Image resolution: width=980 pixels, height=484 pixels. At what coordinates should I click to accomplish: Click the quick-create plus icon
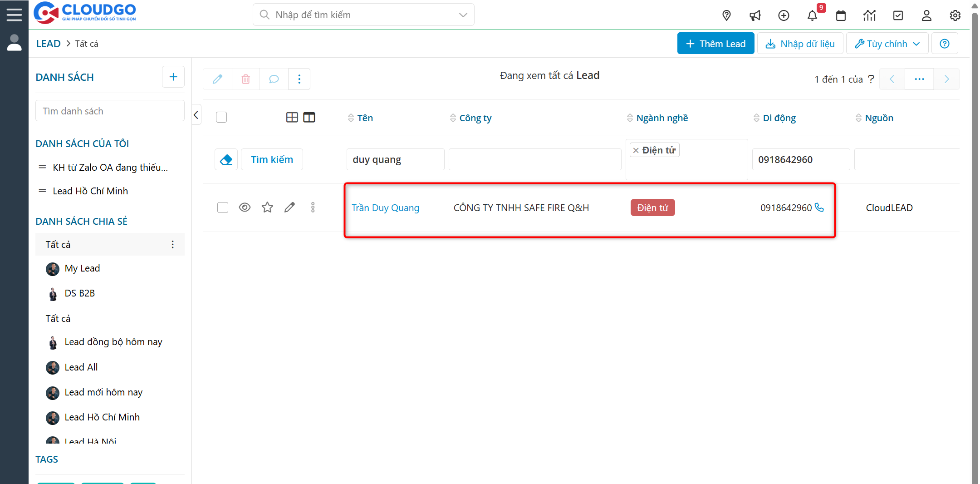[x=784, y=15]
